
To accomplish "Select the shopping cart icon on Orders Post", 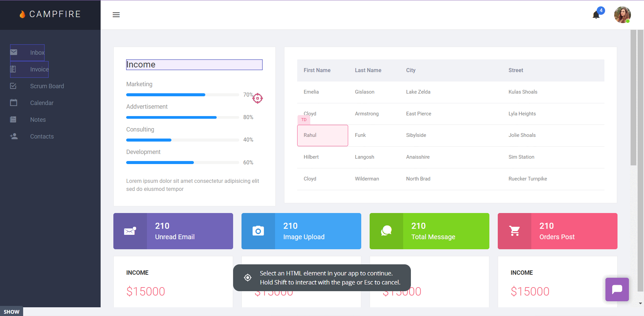I will [515, 231].
